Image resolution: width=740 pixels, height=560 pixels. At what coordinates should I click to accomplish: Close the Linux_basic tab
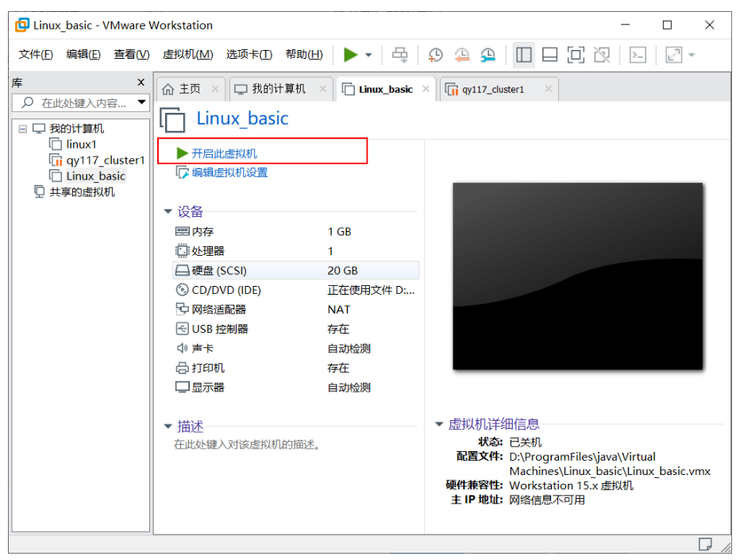426,89
